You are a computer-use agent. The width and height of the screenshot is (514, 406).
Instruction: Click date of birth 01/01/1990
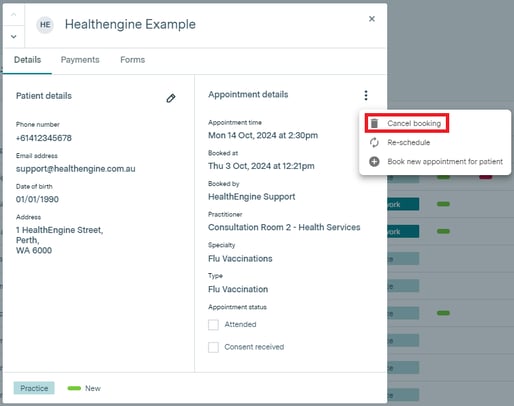pyautogui.click(x=37, y=199)
